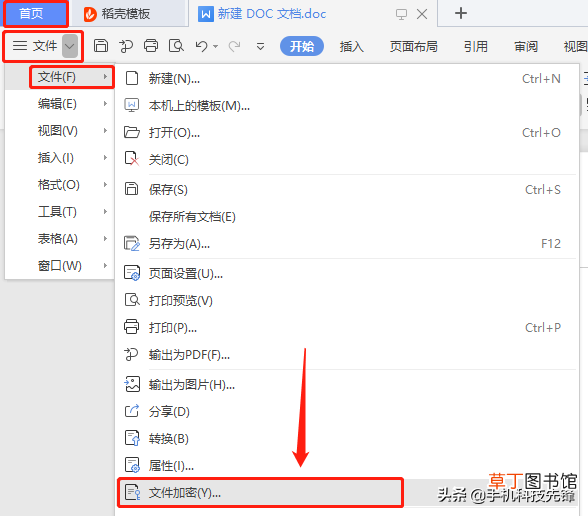Expand the 窗口(W) submenu
The width and height of the screenshot is (588, 516).
click(x=60, y=266)
